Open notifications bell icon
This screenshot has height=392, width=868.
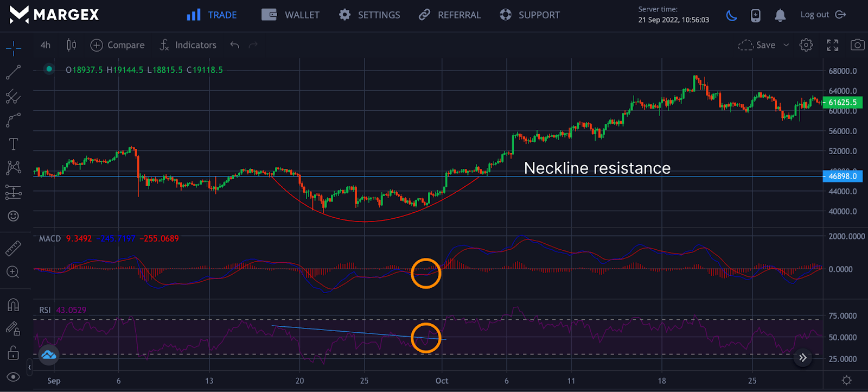coord(780,15)
